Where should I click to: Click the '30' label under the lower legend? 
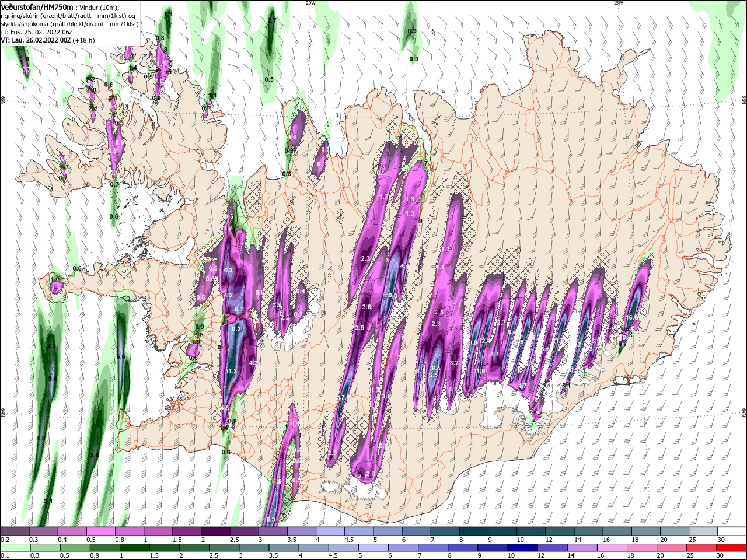(x=720, y=556)
